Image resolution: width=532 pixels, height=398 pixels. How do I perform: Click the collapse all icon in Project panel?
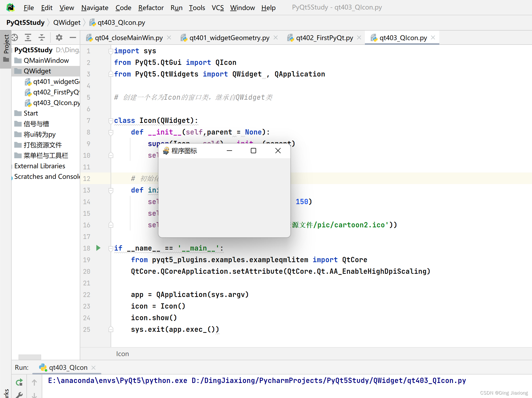tap(42, 38)
